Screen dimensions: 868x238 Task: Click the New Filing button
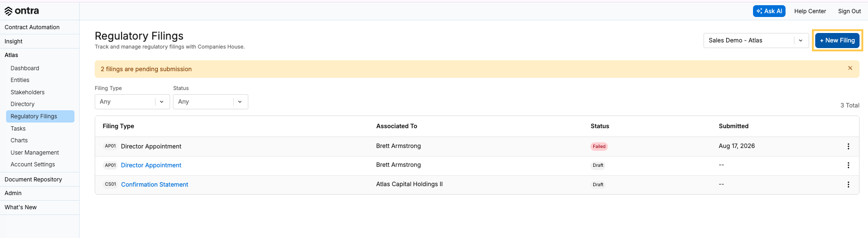point(837,41)
